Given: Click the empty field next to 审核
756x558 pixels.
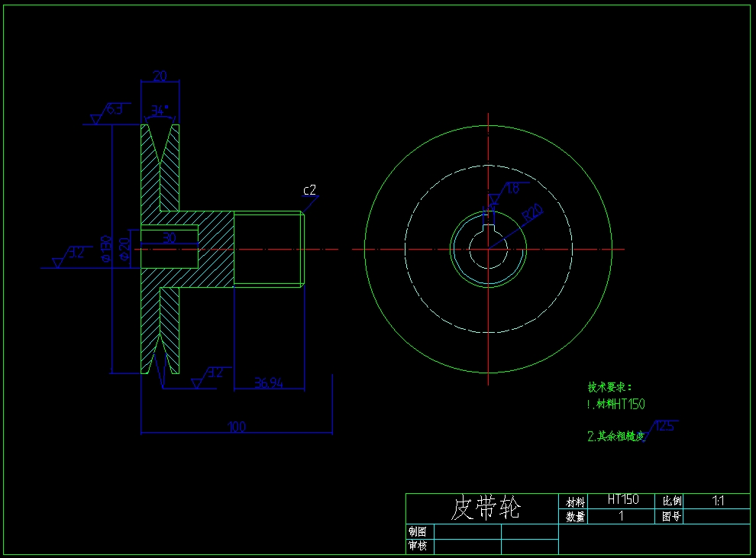Looking at the screenshot, I should 467,546.
